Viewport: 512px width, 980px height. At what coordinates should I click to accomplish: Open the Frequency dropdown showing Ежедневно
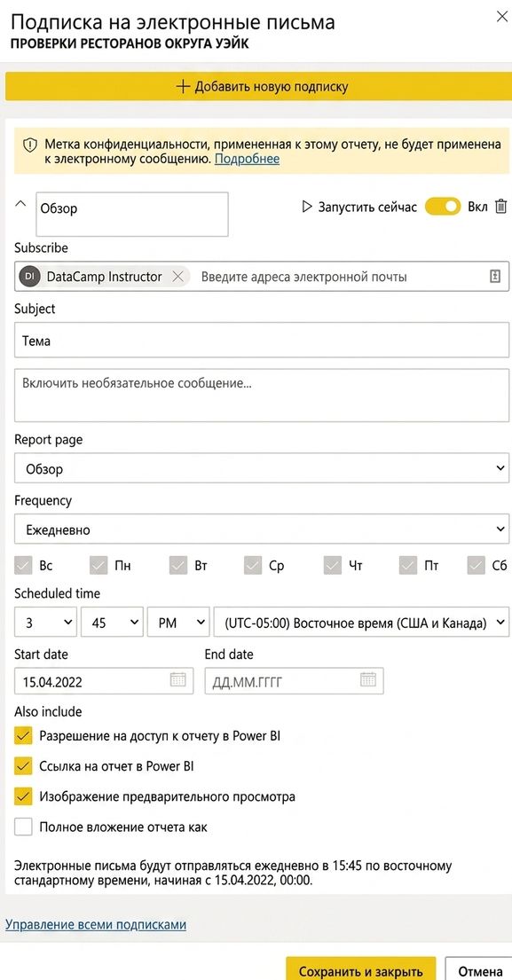tap(261, 529)
